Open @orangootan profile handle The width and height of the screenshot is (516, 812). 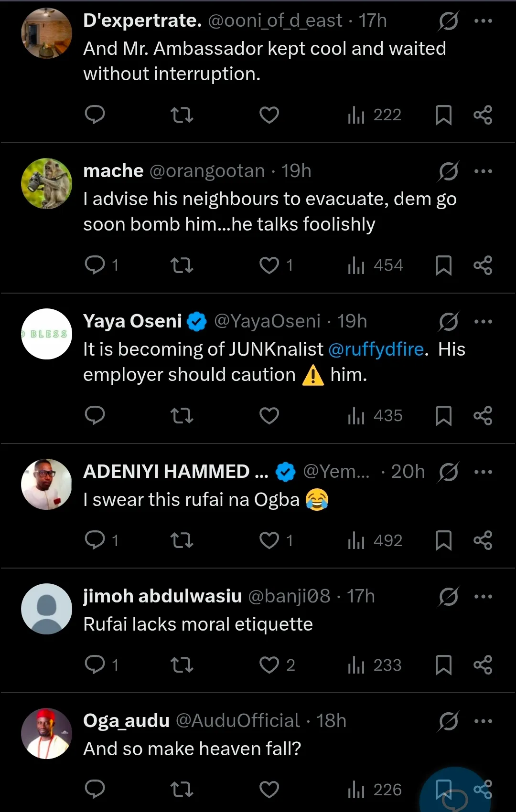[x=207, y=171]
